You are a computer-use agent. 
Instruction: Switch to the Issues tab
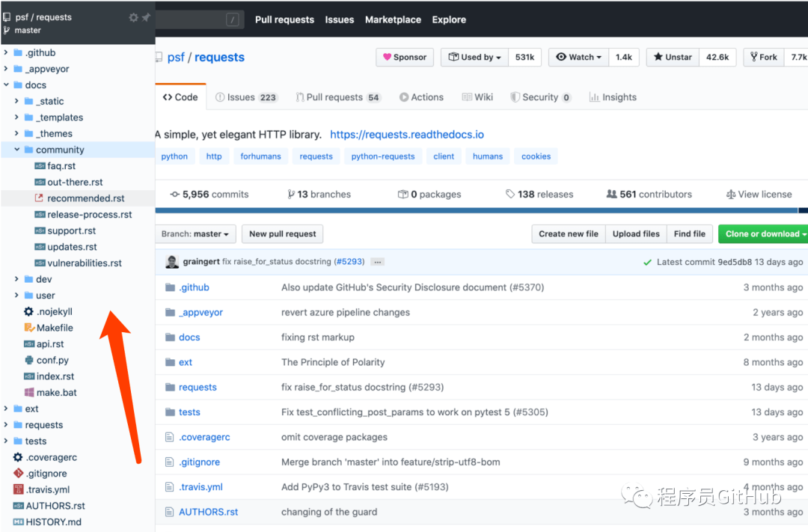(x=246, y=97)
